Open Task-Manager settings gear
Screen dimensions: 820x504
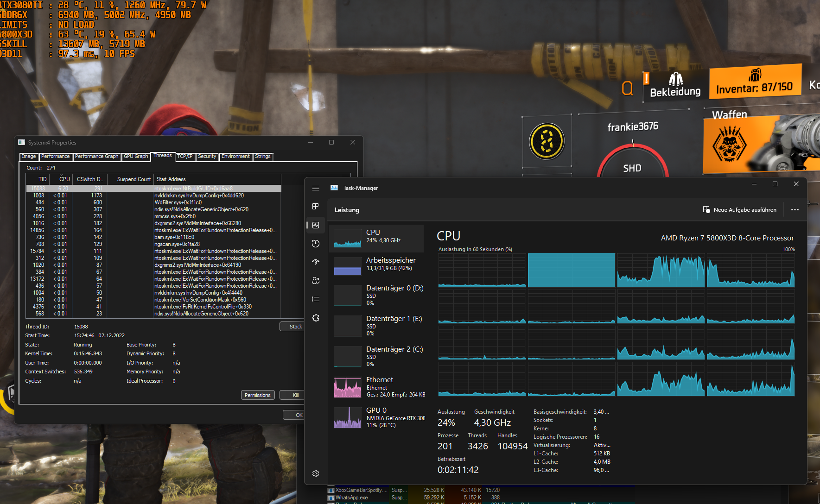(316, 473)
